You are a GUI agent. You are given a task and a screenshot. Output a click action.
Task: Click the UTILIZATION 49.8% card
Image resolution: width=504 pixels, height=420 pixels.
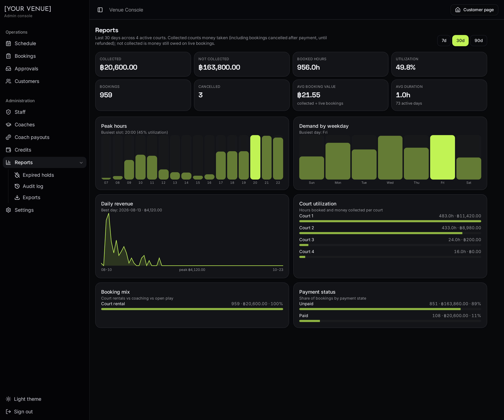click(439, 64)
